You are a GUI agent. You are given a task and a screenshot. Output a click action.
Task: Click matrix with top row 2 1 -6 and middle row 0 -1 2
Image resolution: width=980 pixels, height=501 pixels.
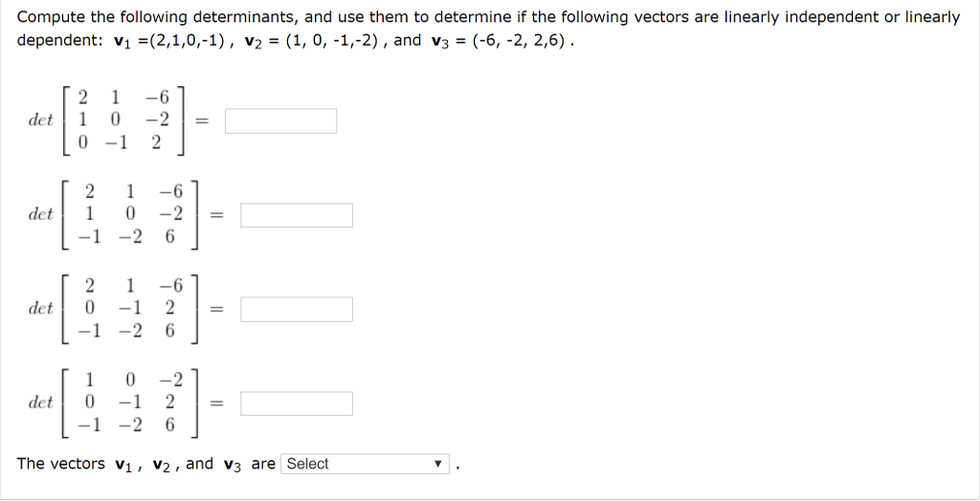130,309
